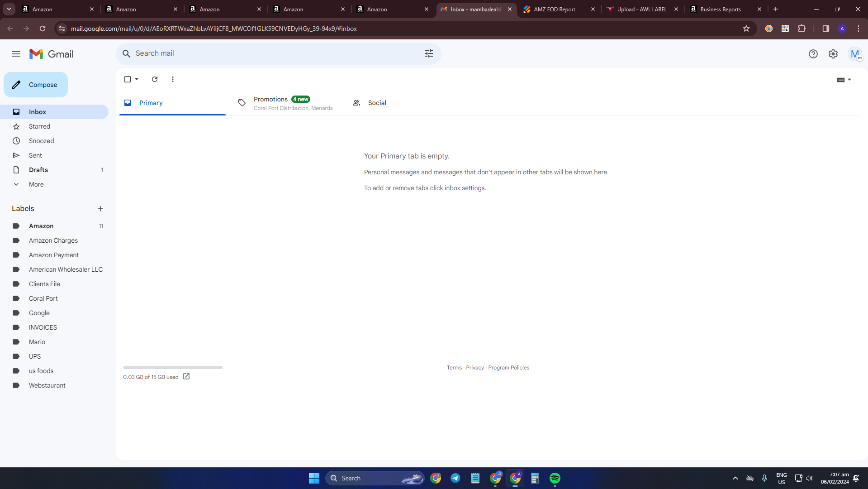Open the Gmail main menu hamburger icon
The height and width of the screenshot is (489, 868).
[16, 54]
